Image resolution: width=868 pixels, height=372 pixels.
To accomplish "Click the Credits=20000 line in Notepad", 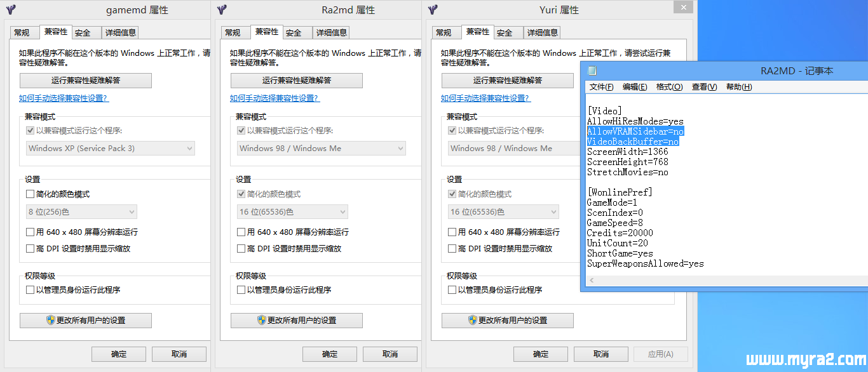I will tap(620, 233).
